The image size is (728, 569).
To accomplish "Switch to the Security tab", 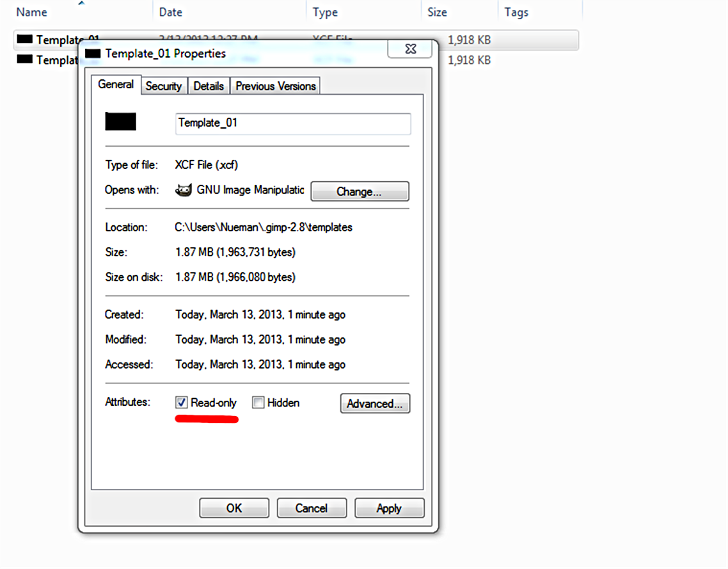I will click(164, 85).
